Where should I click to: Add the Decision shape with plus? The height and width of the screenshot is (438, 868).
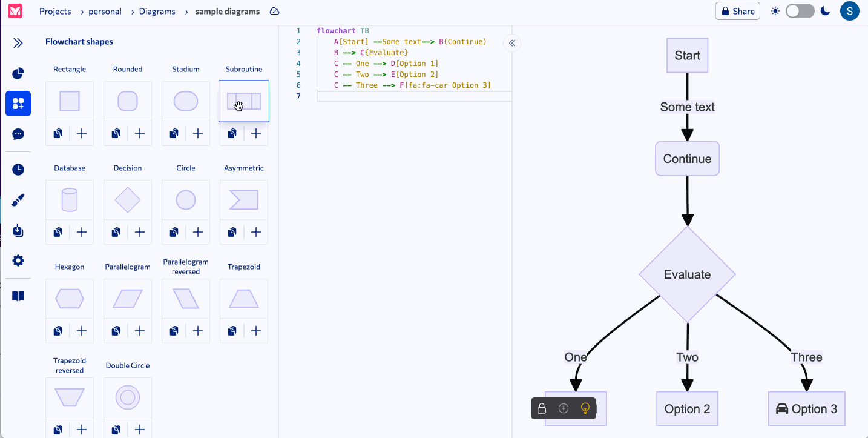click(140, 232)
